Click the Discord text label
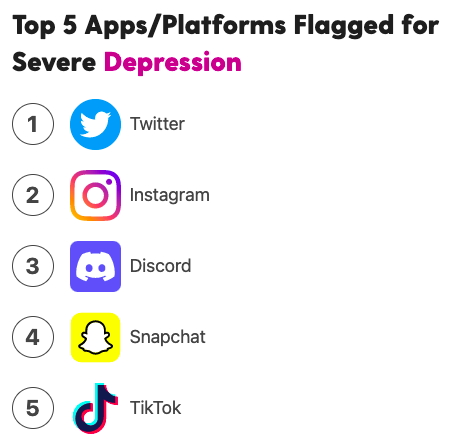Viewport: 467px width, 448px height. click(x=160, y=266)
